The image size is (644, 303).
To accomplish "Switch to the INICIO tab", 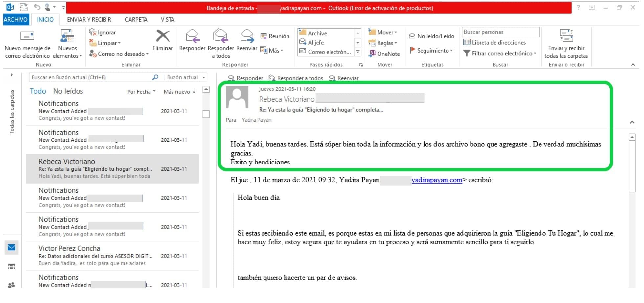I will pyautogui.click(x=45, y=20).
